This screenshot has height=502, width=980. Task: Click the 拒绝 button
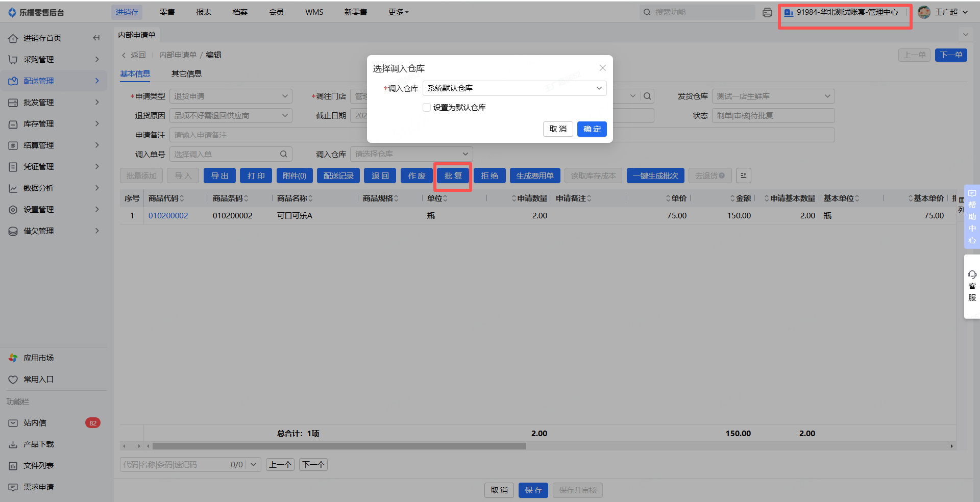[489, 176]
